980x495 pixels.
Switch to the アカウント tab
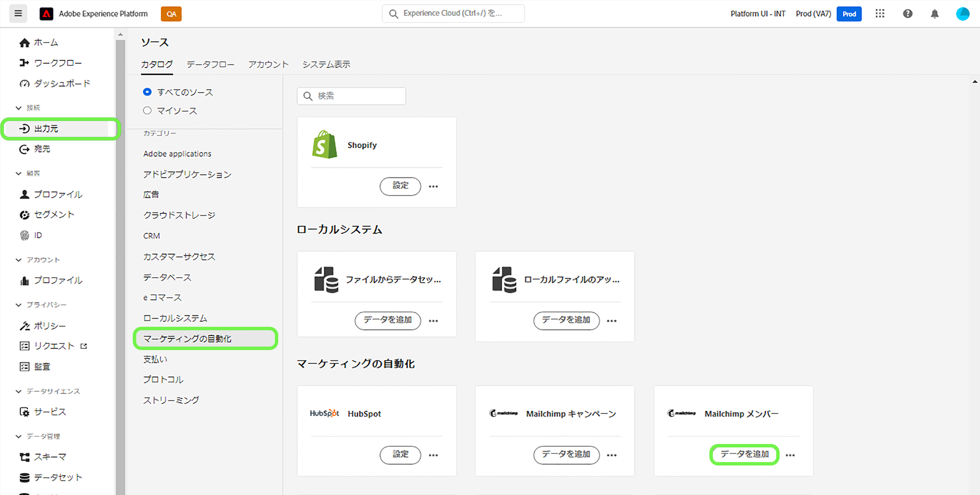pyautogui.click(x=268, y=64)
